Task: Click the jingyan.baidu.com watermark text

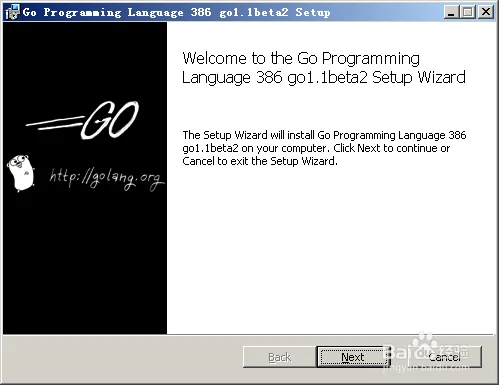Action: click(x=426, y=368)
